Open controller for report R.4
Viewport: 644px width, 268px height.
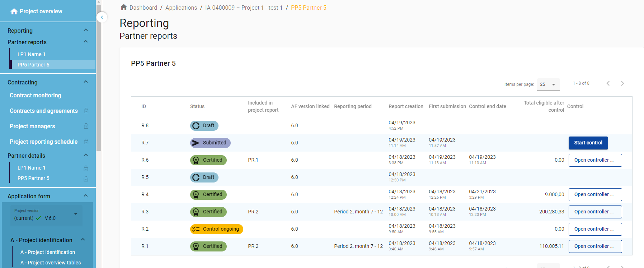coord(595,194)
